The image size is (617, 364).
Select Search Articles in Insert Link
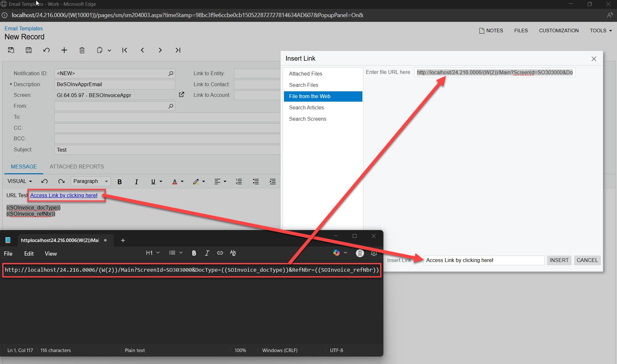click(x=323, y=107)
